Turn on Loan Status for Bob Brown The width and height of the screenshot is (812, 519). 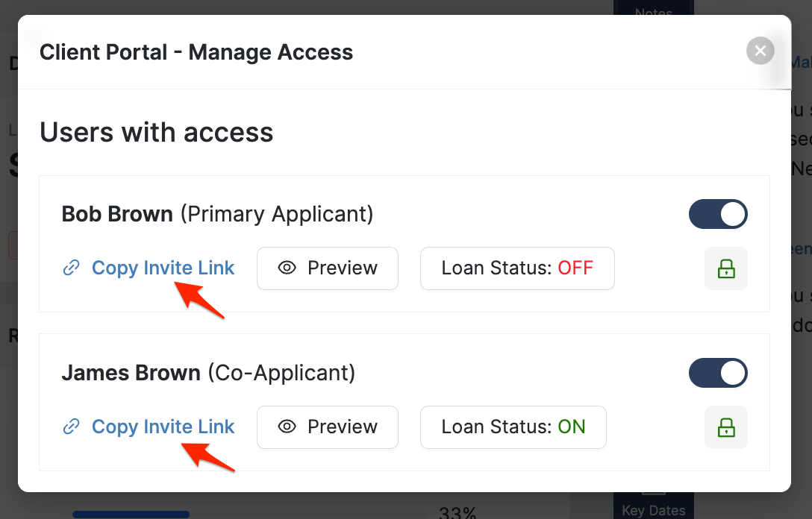click(x=517, y=268)
